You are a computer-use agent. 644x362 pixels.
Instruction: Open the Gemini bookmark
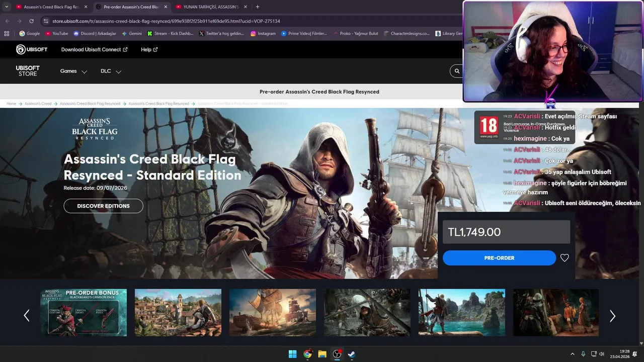tap(132, 34)
